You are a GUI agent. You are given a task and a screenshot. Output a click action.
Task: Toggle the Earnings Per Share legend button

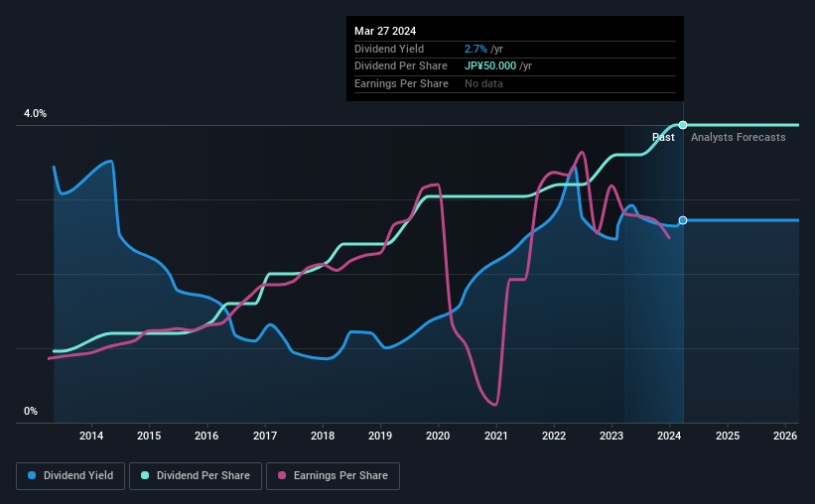pos(334,476)
